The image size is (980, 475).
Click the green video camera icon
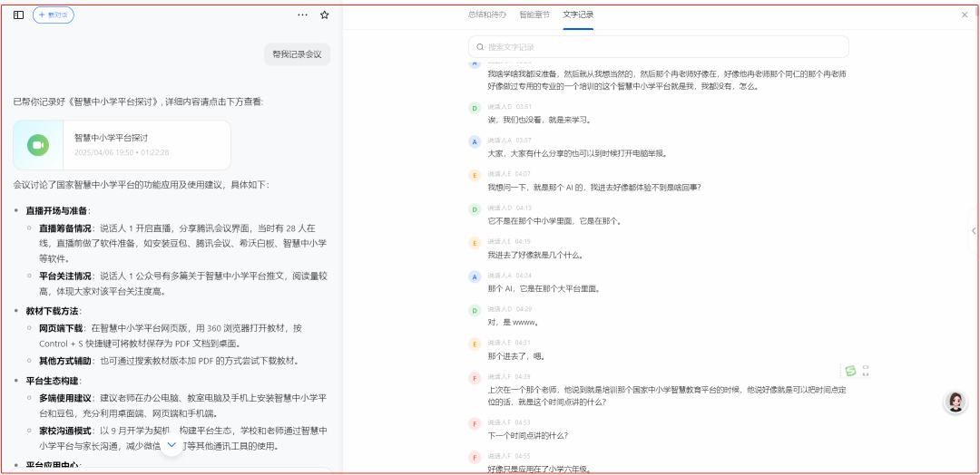38,145
